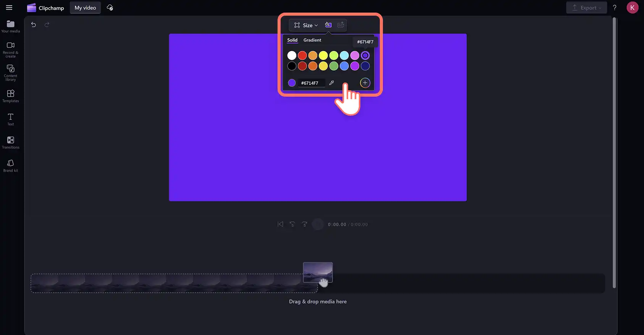Open the help question mark
644x335 pixels.
coord(615,8)
